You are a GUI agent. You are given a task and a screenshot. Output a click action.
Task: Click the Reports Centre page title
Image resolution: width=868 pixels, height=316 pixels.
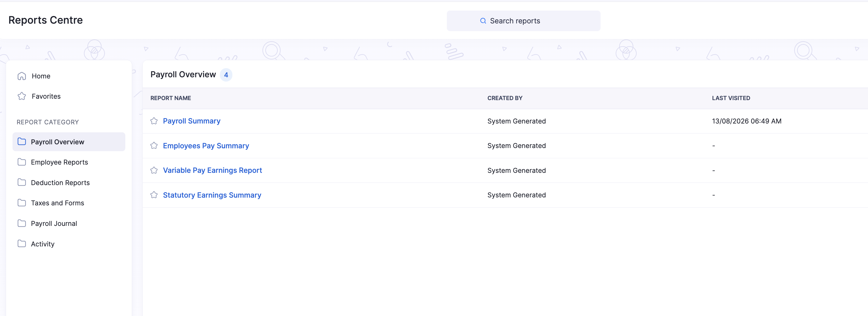(x=46, y=20)
